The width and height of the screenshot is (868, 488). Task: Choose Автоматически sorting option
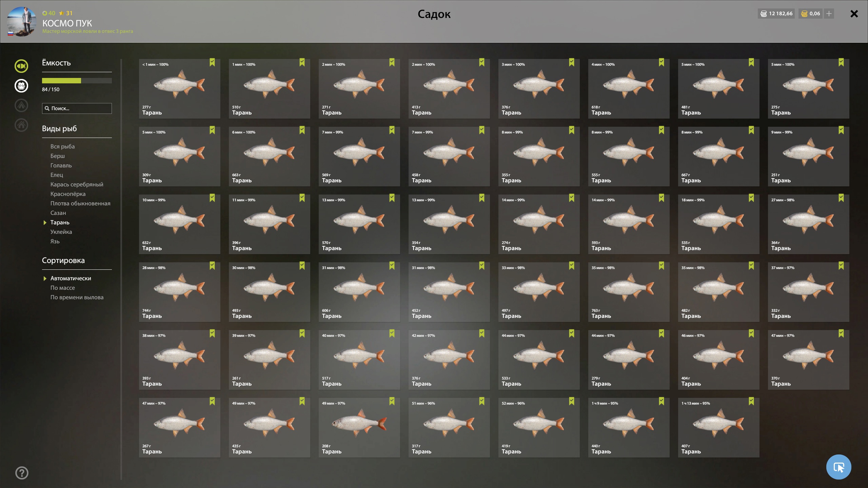[71, 278]
